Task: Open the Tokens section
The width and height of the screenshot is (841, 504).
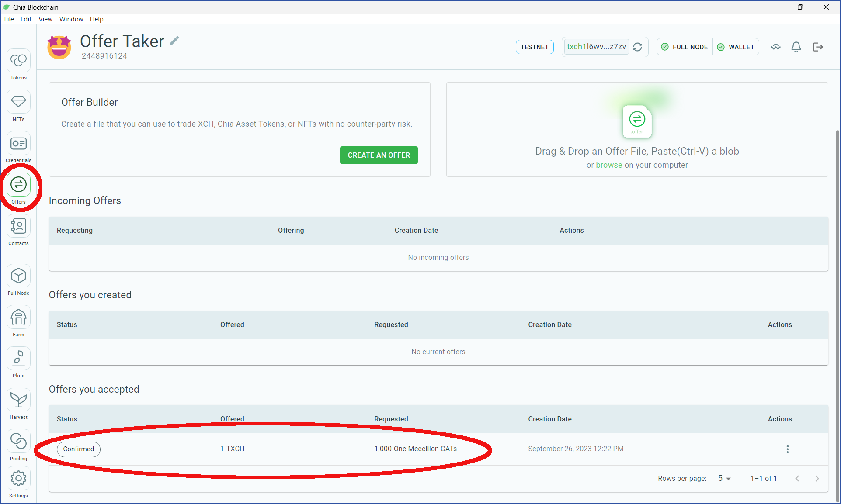Action: pos(18,61)
